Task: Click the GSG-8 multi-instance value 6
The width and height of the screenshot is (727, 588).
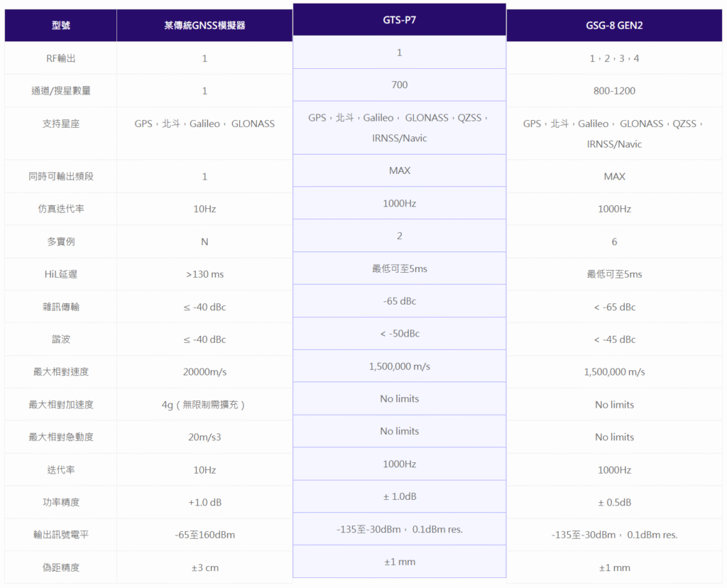Action: [x=614, y=241]
